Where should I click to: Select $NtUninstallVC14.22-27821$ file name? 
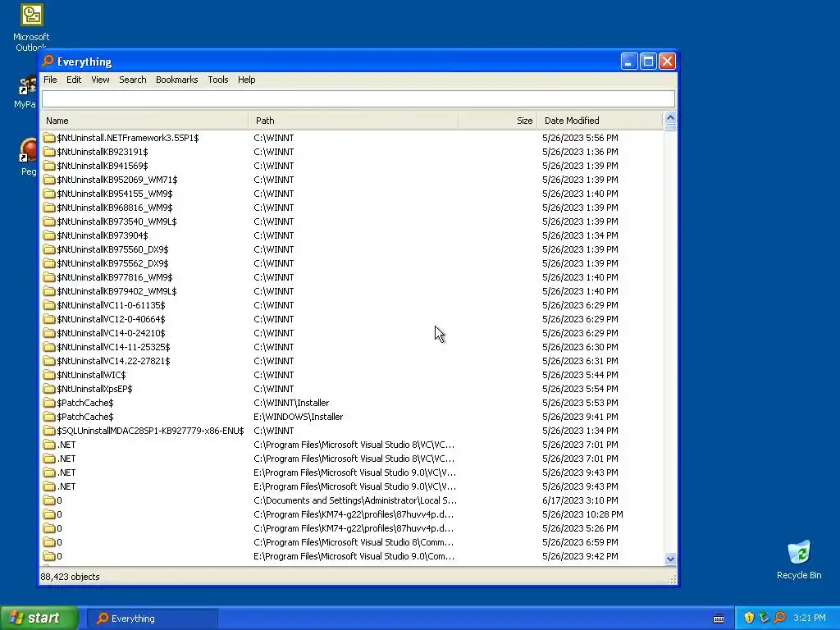click(x=113, y=361)
